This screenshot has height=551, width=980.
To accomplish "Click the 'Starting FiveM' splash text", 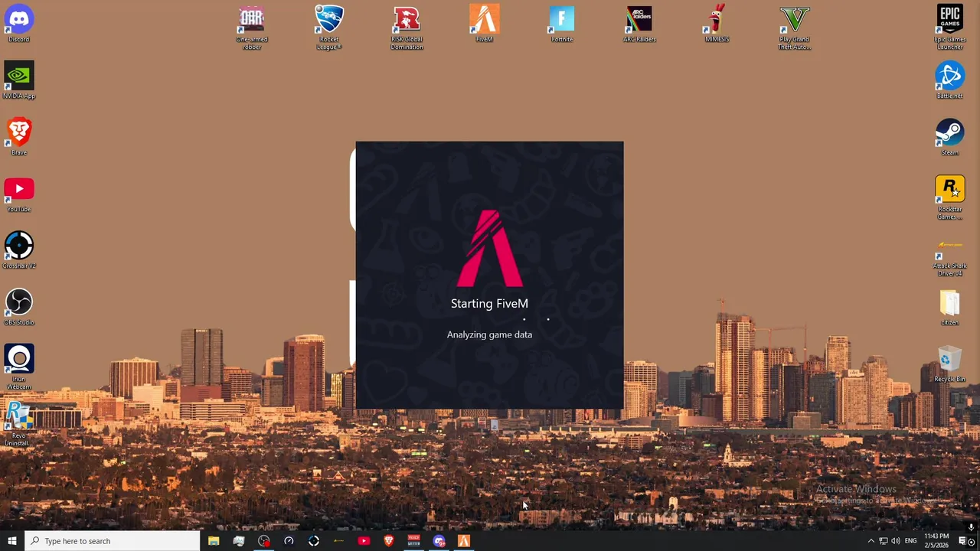I will point(489,304).
